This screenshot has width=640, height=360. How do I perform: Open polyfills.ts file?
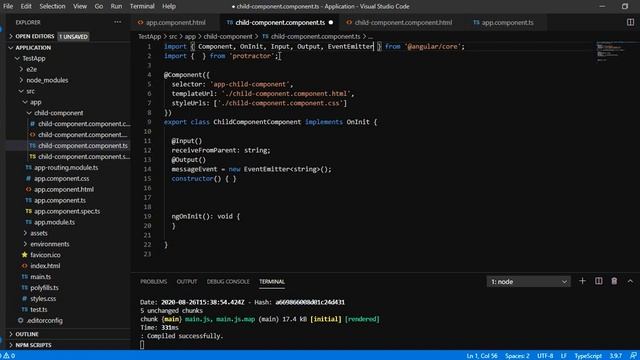(x=44, y=288)
